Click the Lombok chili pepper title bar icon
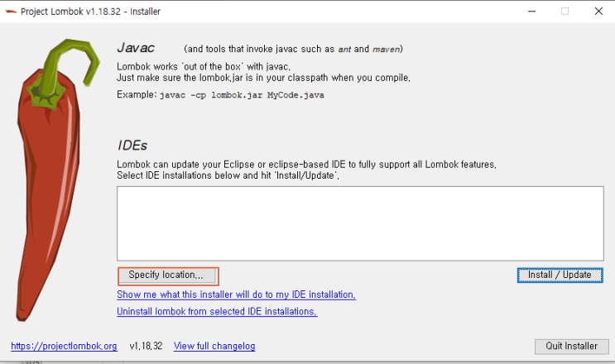The width and height of the screenshot is (615, 364). tap(11, 12)
